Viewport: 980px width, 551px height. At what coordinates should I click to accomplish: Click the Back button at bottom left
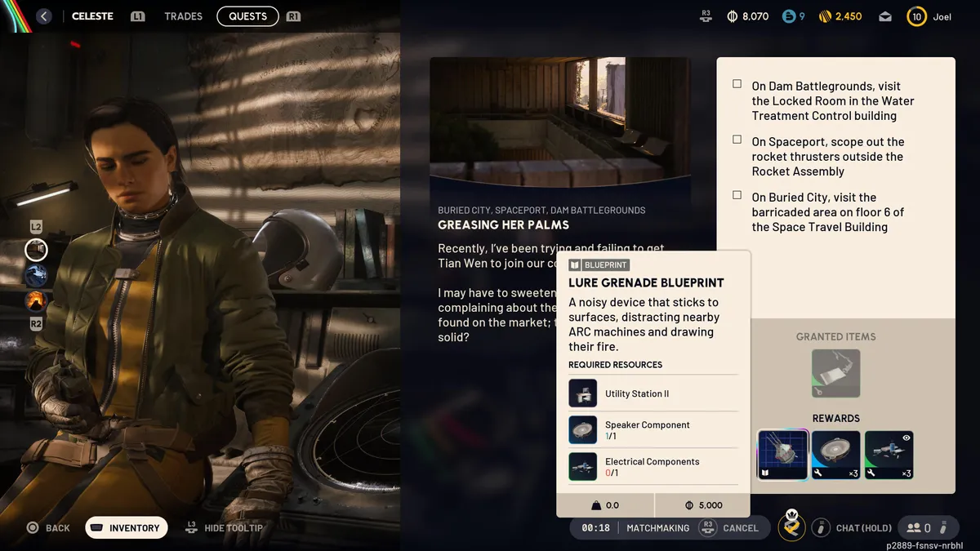point(48,528)
